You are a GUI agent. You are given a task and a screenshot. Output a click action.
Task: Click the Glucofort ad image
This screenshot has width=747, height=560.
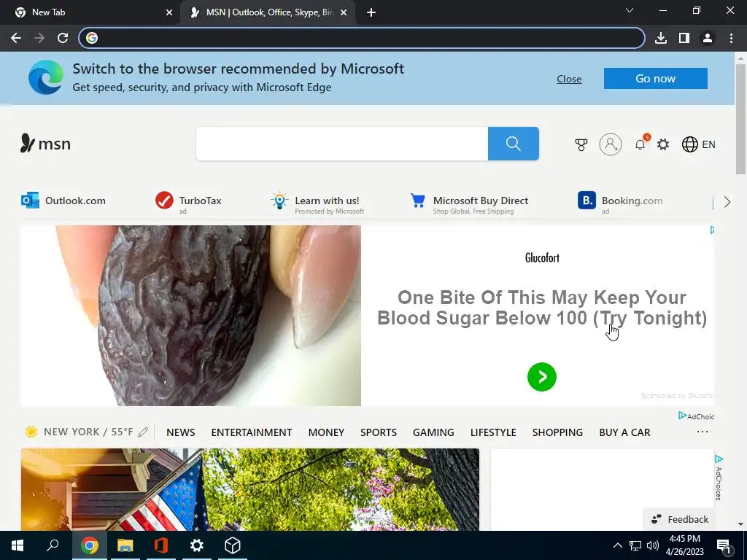[x=191, y=316]
